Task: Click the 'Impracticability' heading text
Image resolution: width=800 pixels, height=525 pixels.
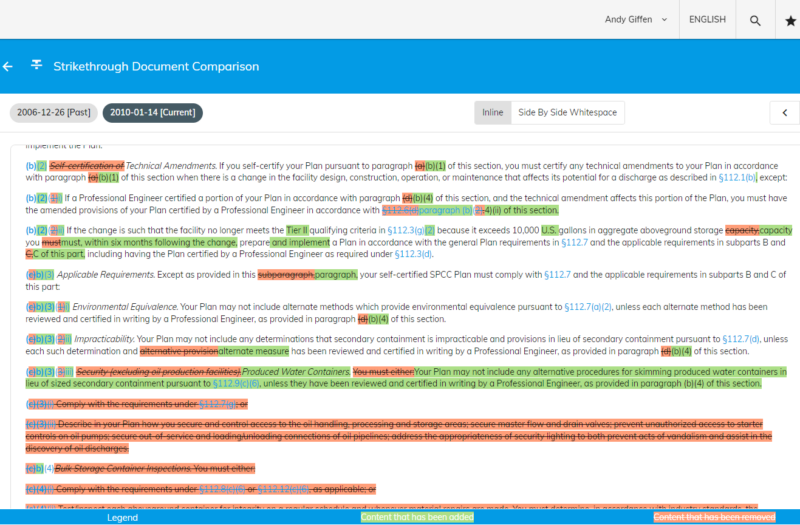Action: 105,339
